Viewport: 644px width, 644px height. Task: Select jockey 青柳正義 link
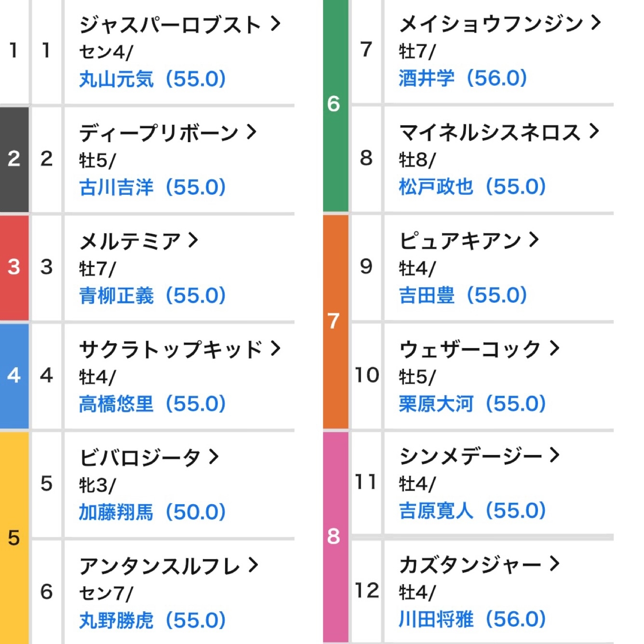pos(116,295)
